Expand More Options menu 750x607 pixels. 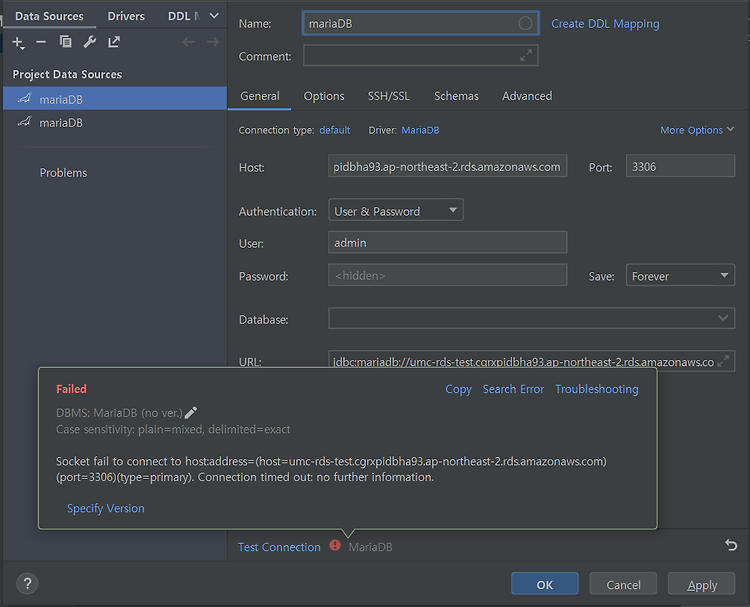[x=697, y=130]
